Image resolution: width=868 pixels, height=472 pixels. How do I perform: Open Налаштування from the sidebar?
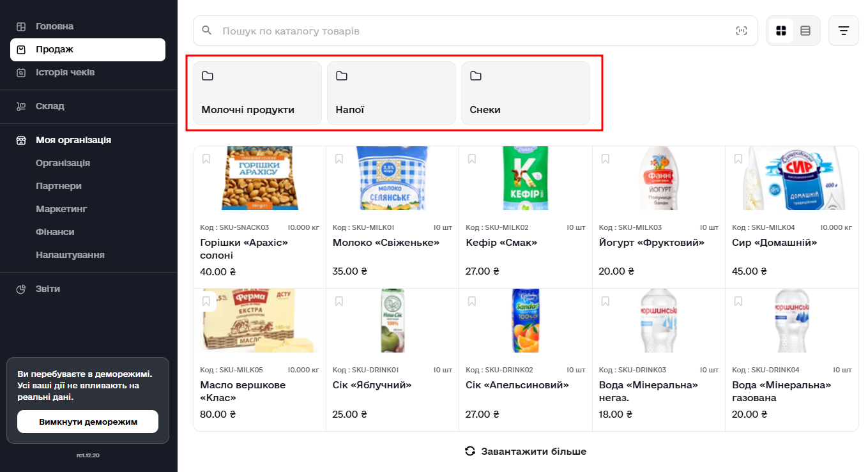[69, 254]
